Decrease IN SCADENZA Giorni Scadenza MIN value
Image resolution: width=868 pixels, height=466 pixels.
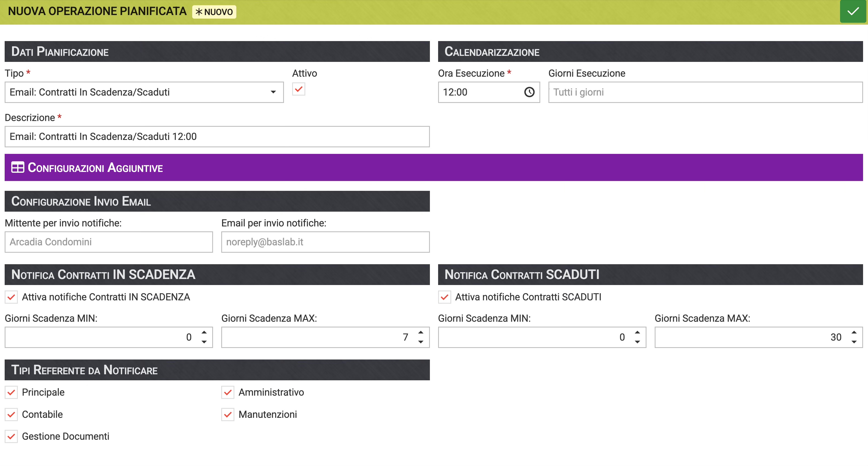(204, 342)
